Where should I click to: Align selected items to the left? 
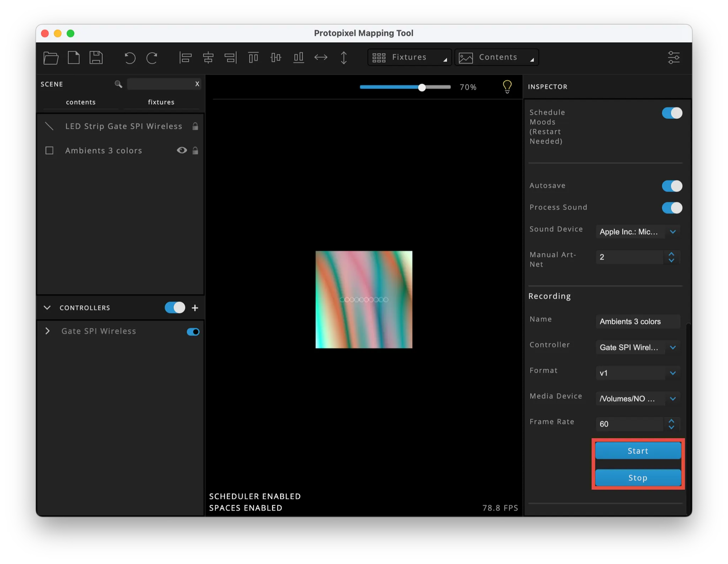pos(185,58)
